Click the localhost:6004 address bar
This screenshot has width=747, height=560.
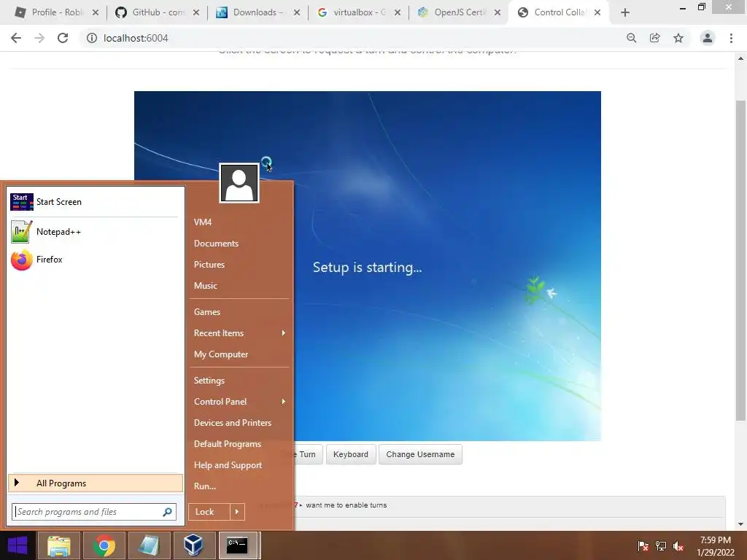pyautogui.click(x=352, y=38)
